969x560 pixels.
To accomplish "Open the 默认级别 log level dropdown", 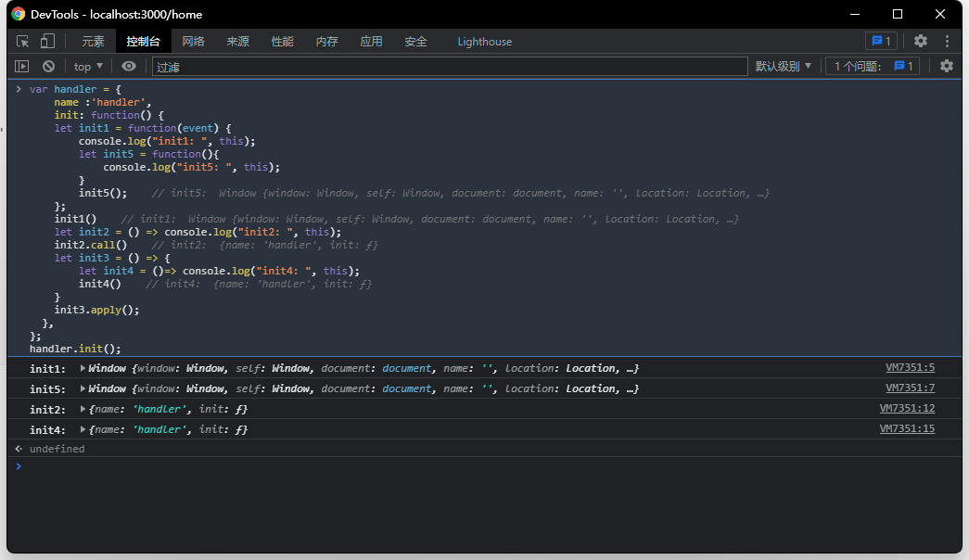I will [784, 67].
